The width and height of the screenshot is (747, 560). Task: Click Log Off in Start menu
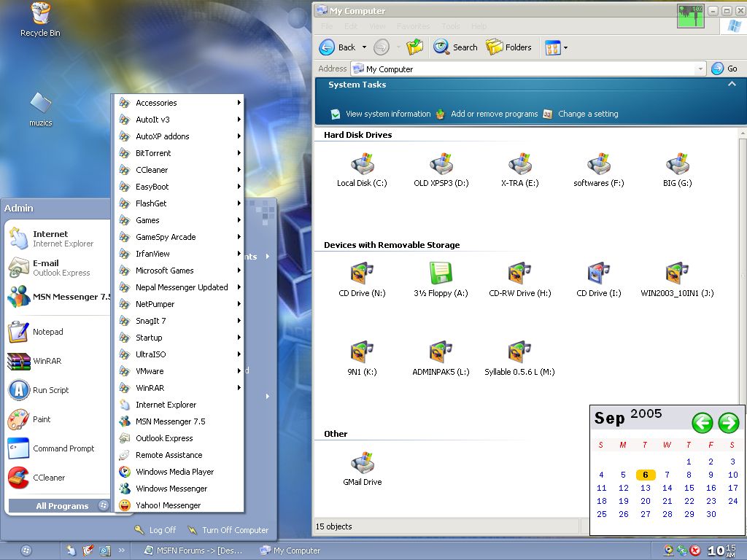[155, 530]
